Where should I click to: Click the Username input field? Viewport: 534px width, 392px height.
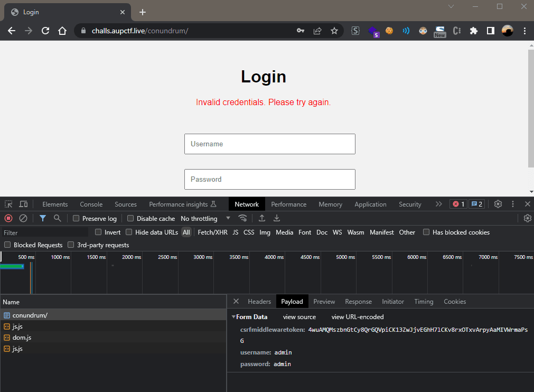click(x=269, y=144)
